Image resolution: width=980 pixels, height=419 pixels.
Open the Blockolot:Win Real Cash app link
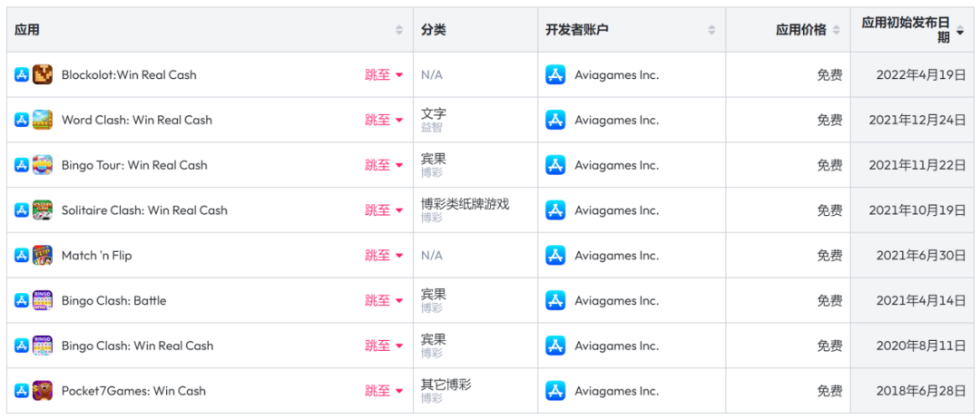point(129,75)
